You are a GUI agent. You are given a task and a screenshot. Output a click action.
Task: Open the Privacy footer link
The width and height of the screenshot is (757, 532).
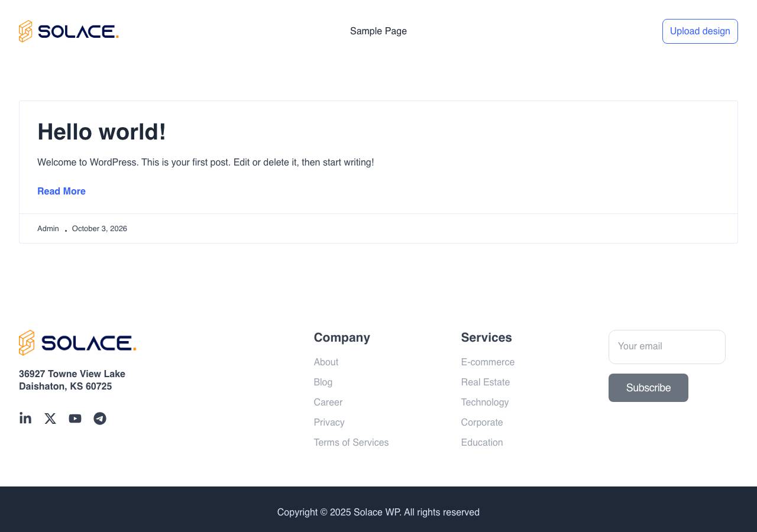pyautogui.click(x=329, y=423)
